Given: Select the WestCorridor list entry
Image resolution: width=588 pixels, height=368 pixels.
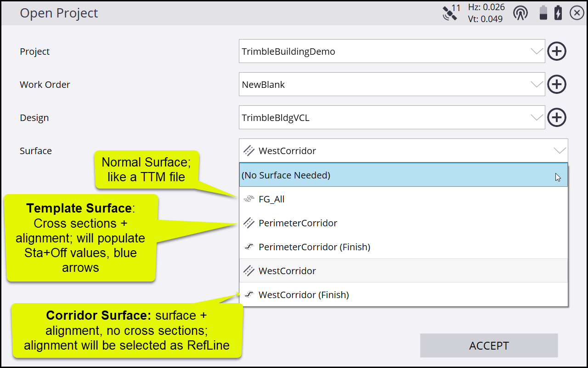Looking at the screenshot, I should click(x=287, y=271).
